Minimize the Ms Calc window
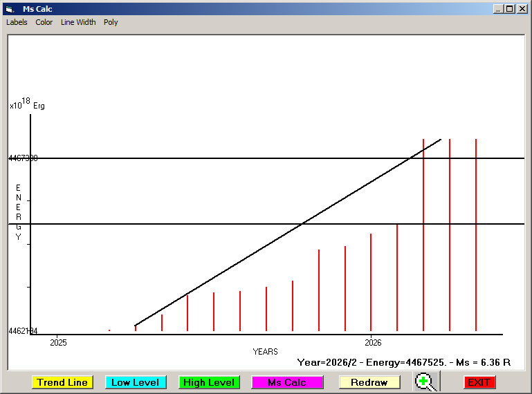 pyautogui.click(x=498, y=9)
